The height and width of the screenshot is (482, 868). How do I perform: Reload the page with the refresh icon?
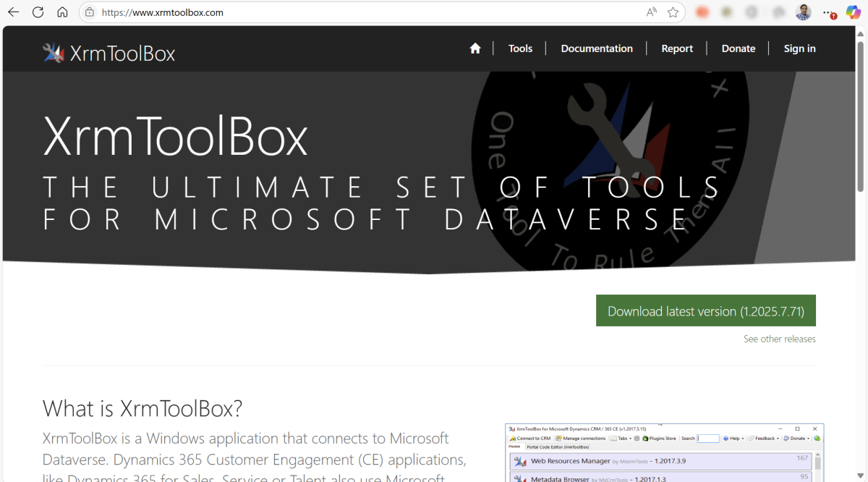pos(38,12)
